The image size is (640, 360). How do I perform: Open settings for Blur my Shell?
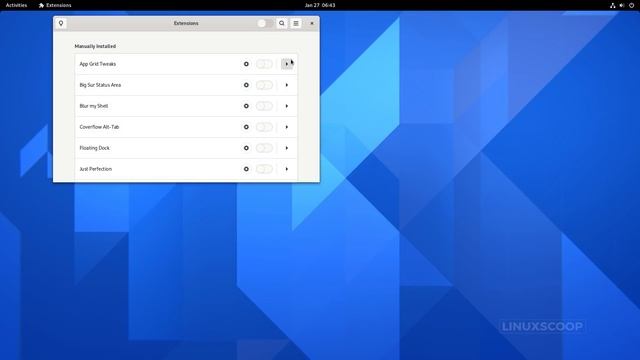click(x=246, y=106)
